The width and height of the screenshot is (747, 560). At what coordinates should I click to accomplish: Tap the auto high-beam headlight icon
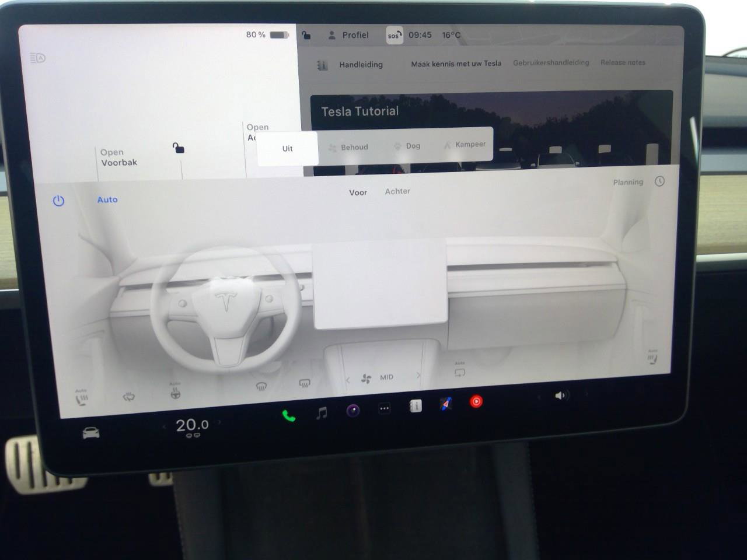pyautogui.click(x=37, y=58)
